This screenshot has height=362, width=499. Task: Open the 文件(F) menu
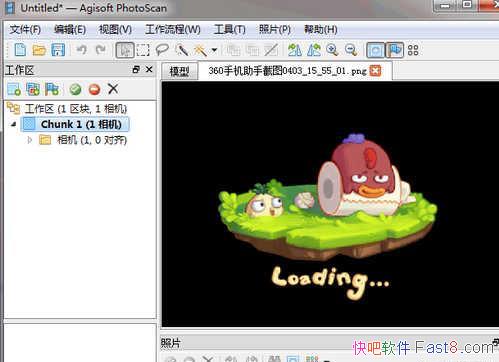(x=25, y=29)
